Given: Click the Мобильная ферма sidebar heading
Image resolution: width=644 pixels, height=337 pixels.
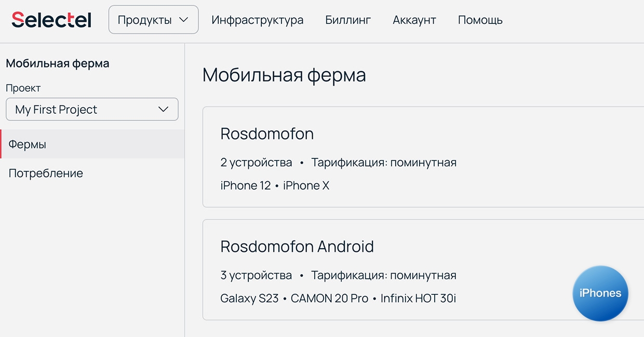Looking at the screenshot, I should coord(57,64).
